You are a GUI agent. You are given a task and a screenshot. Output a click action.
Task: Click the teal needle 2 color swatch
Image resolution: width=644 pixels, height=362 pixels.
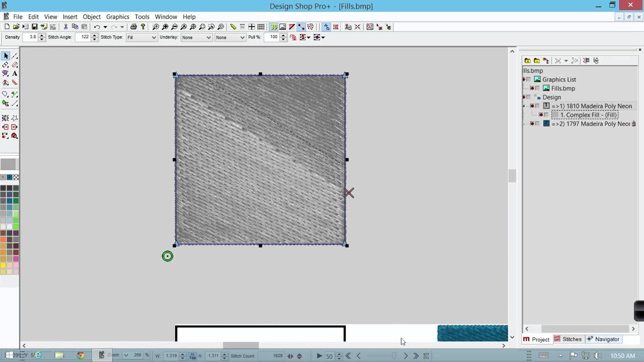click(9, 177)
